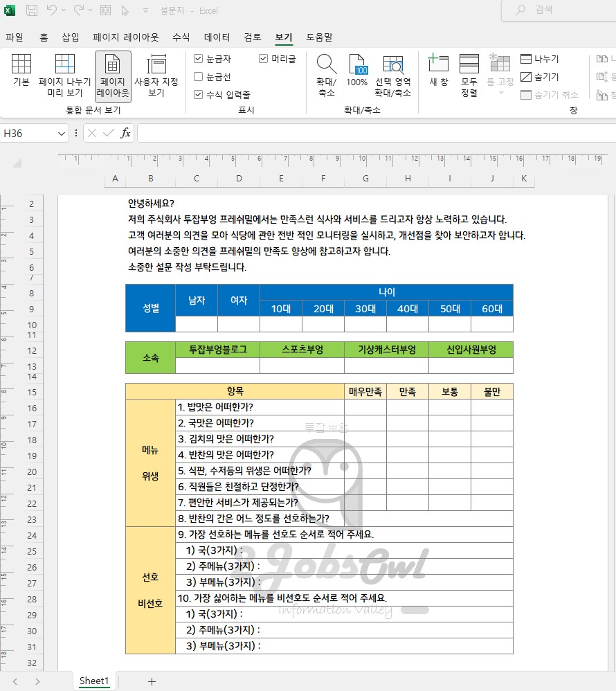Open the 페이지 레이아웃 ribbon tab
This screenshot has width=616, height=691.
click(125, 37)
